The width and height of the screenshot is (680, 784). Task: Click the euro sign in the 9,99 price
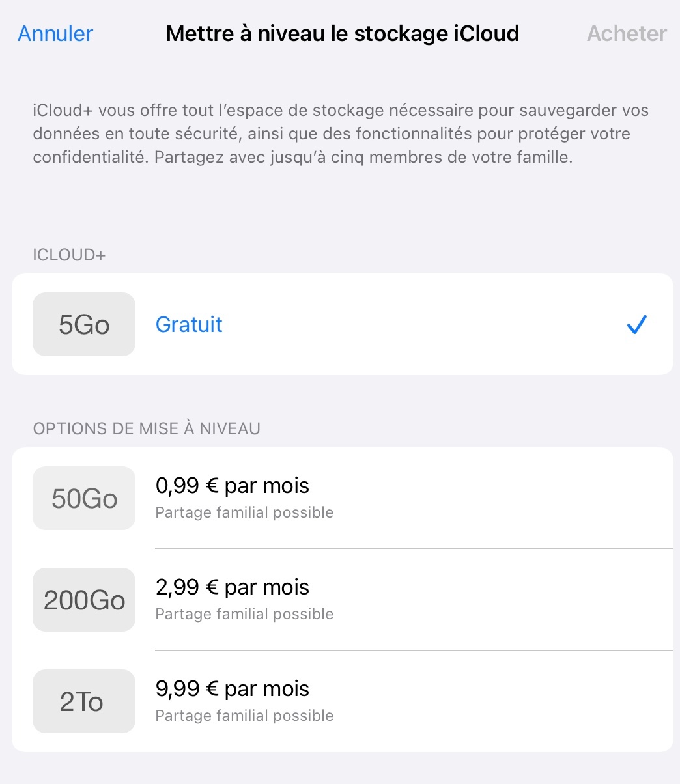pyautogui.click(x=212, y=690)
